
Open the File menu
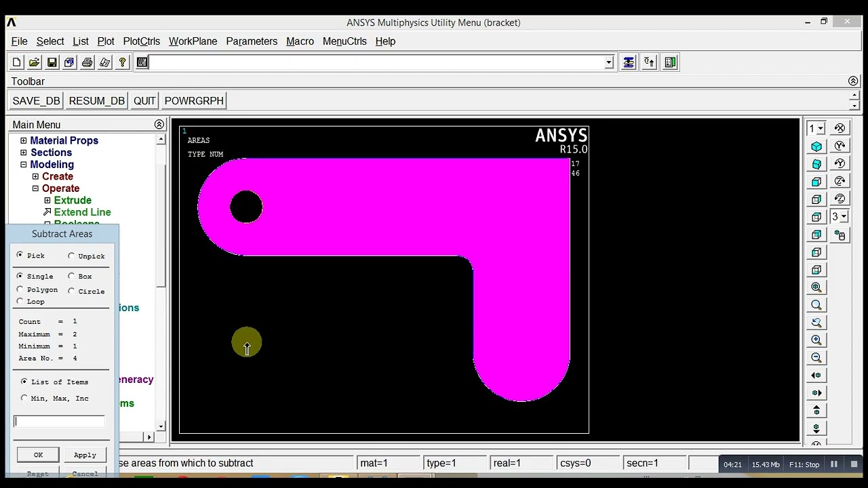(20, 41)
